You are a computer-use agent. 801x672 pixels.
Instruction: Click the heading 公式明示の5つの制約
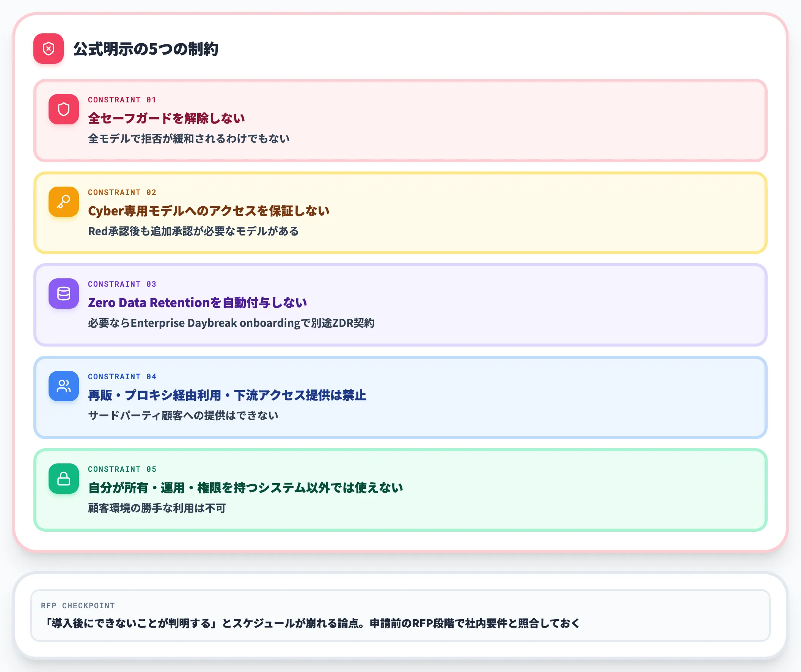coord(146,49)
